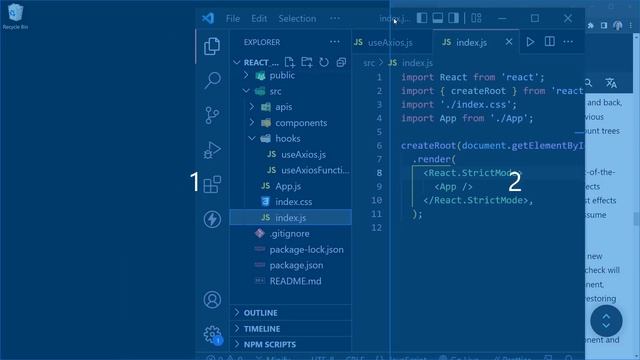This screenshot has width=640, height=360.
Task: Open the browser side panel icon
Action: [x=604, y=25]
